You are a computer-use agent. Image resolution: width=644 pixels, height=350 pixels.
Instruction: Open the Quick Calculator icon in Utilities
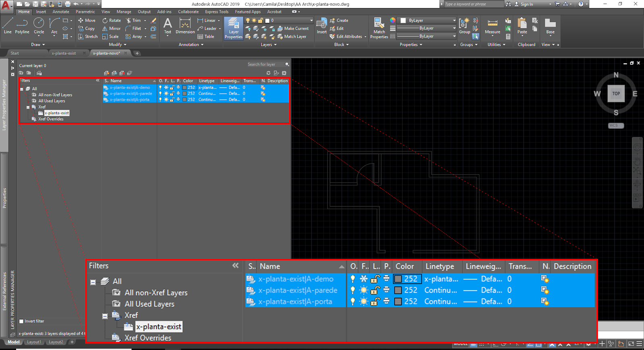pos(508,37)
